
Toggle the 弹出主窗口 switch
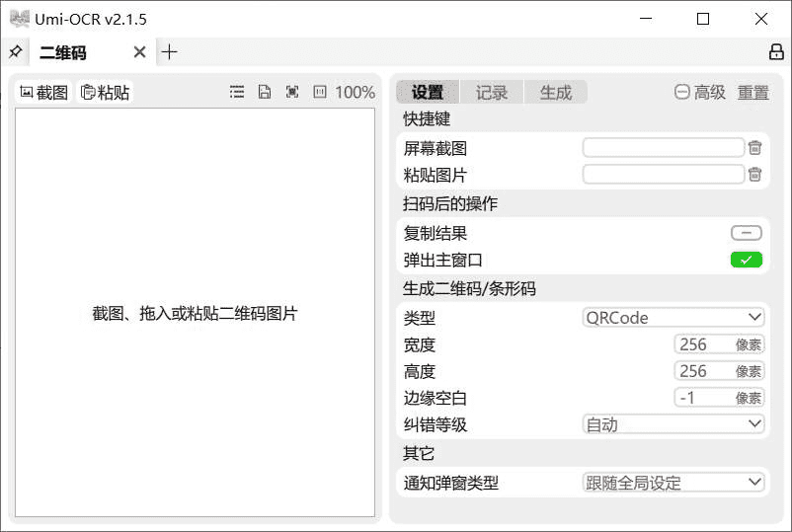(x=747, y=260)
